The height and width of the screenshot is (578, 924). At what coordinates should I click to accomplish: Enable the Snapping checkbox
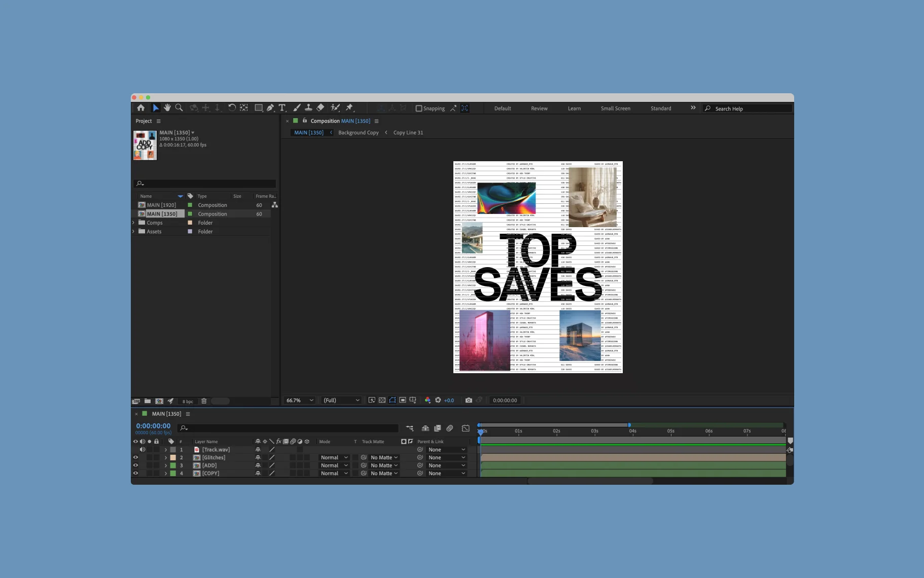[419, 109]
